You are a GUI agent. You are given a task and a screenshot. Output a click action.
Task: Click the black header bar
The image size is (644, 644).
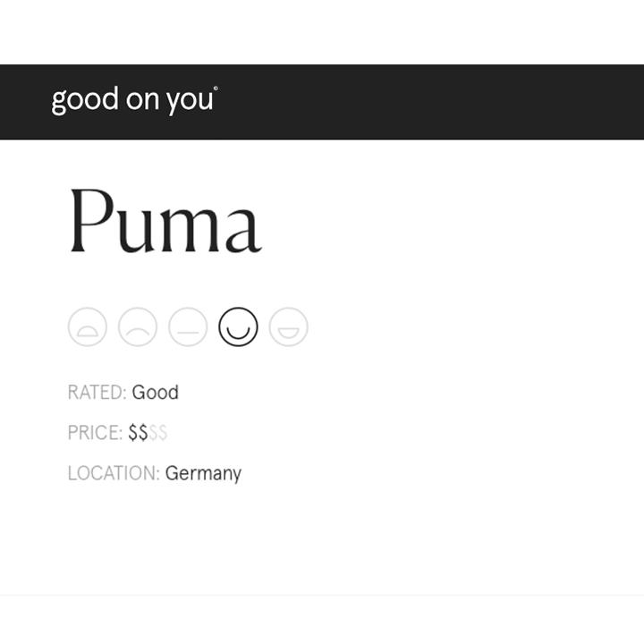[x=322, y=102]
